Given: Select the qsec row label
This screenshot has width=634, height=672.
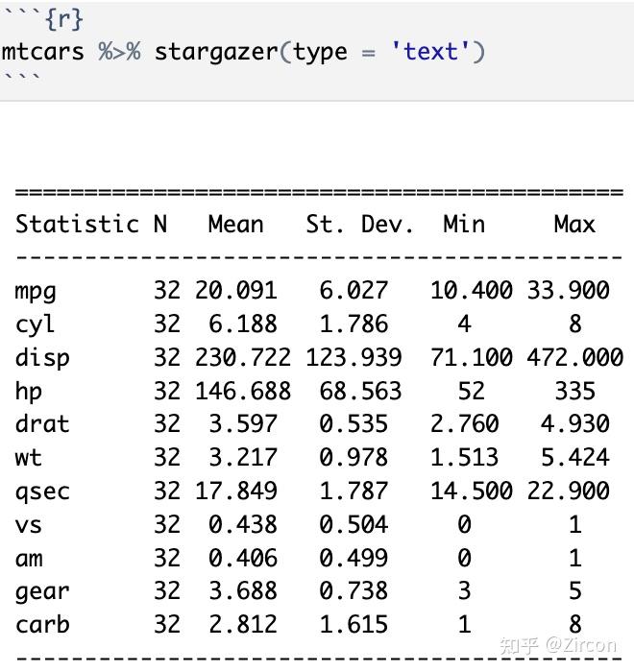Looking at the screenshot, I should click(x=42, y=492).
